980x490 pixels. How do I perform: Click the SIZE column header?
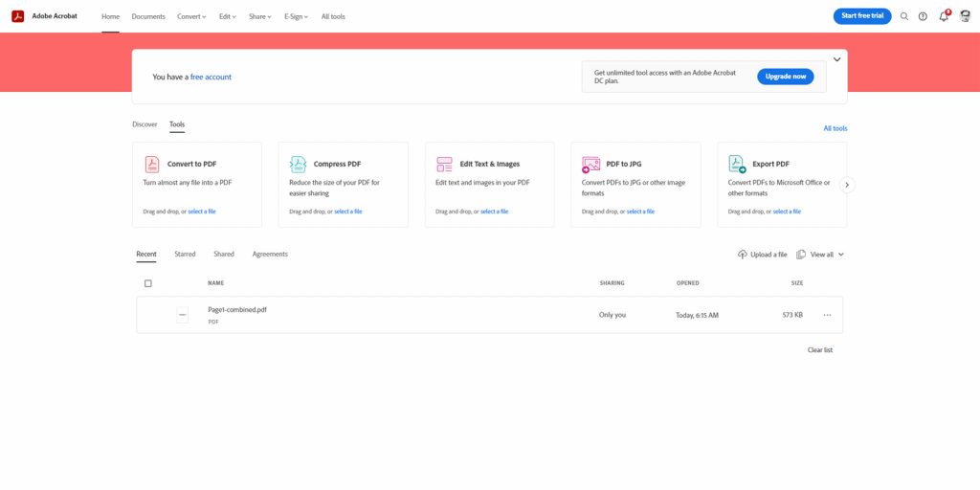pos(797,283)
